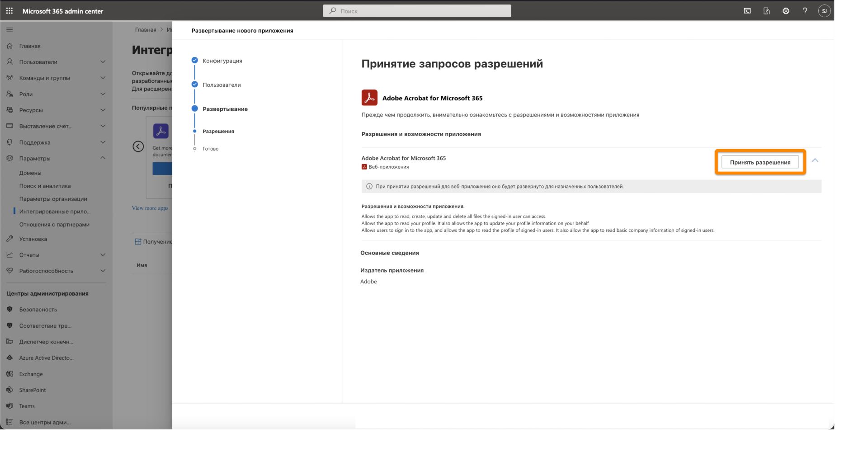Click the Ресурсы icon in sidebar

coord(9,110)
